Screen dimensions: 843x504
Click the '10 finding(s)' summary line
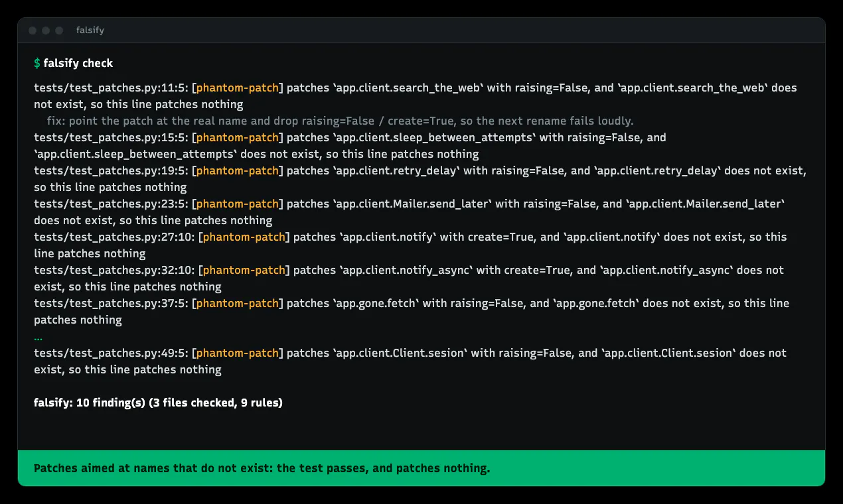click(x=158, y=403)
